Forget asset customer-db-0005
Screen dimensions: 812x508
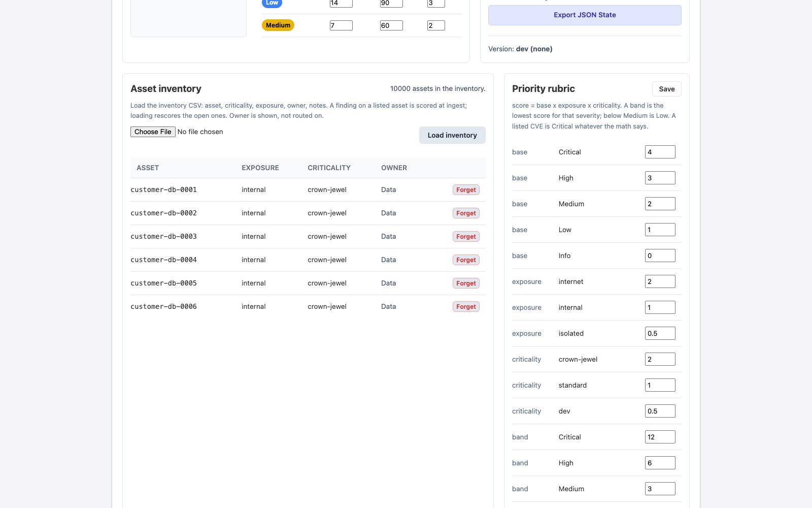[x=466, y=283]
